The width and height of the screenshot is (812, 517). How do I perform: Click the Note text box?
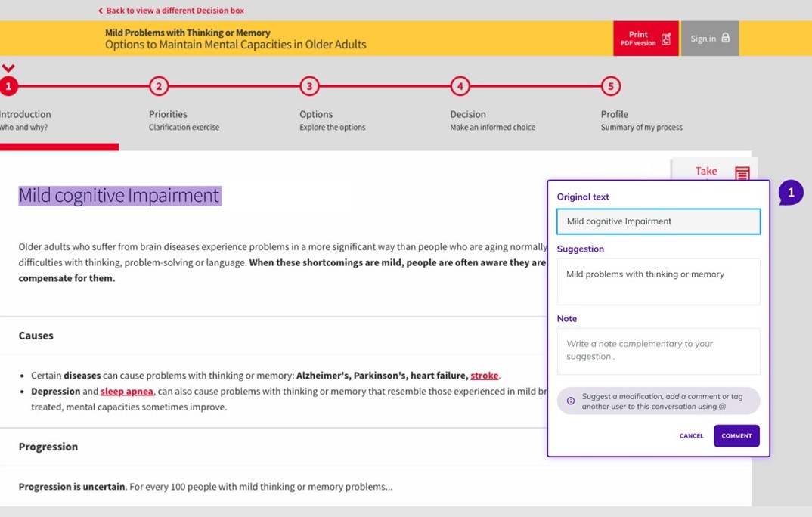(x=659, y=351)
